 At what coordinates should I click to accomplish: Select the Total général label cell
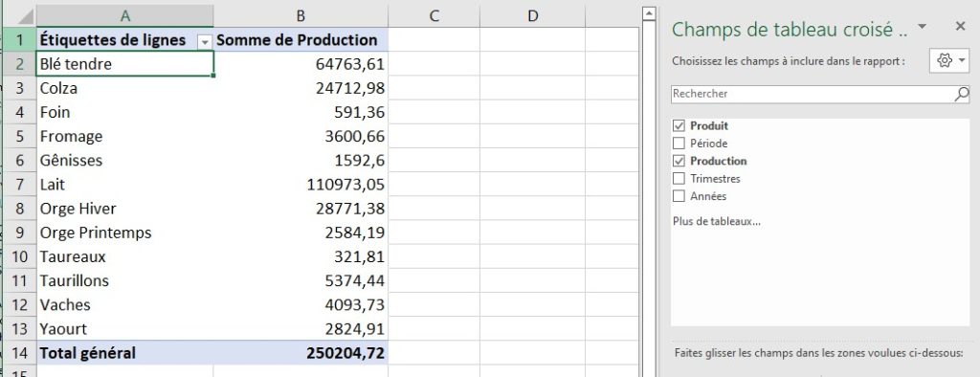125,353
